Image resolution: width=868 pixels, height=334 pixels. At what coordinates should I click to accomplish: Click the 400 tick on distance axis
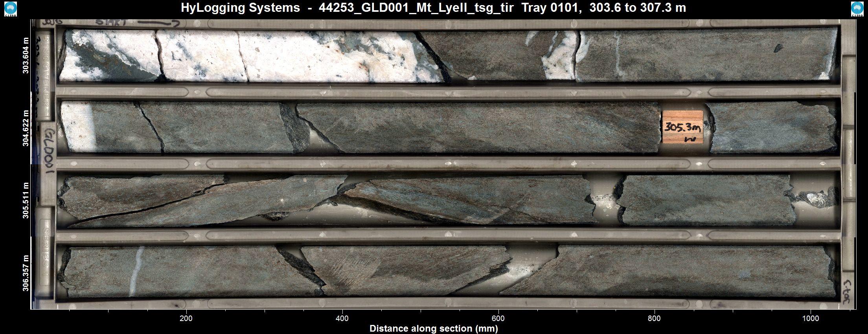point(342,318)
